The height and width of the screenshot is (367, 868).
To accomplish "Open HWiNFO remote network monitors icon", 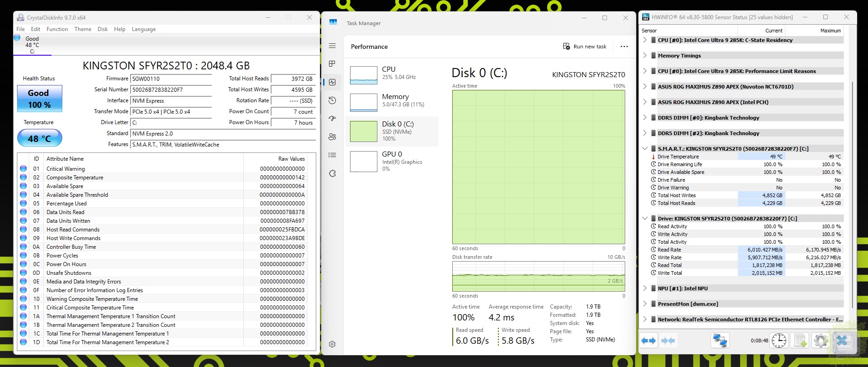I will [x=720, y=341].
